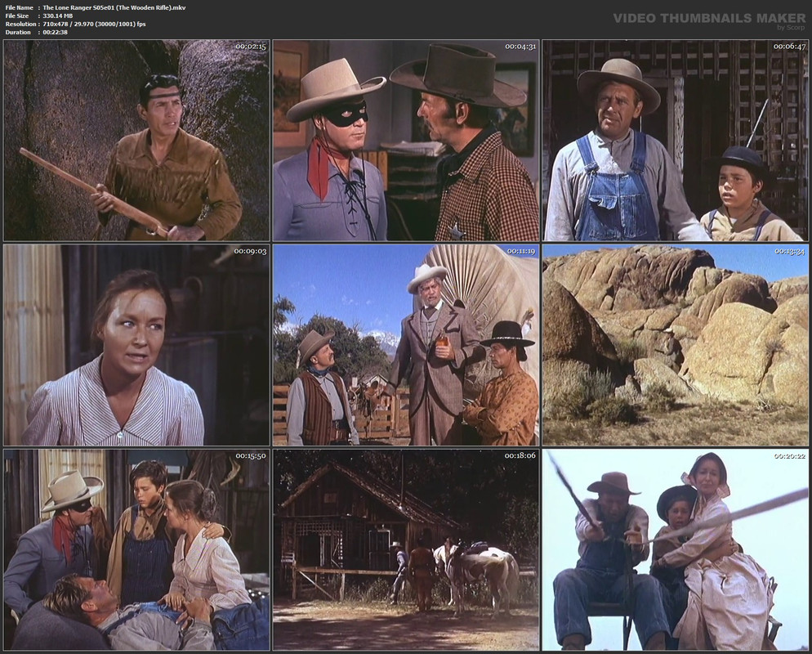Select the thumbnail timestamped 00:09:03

136,345
